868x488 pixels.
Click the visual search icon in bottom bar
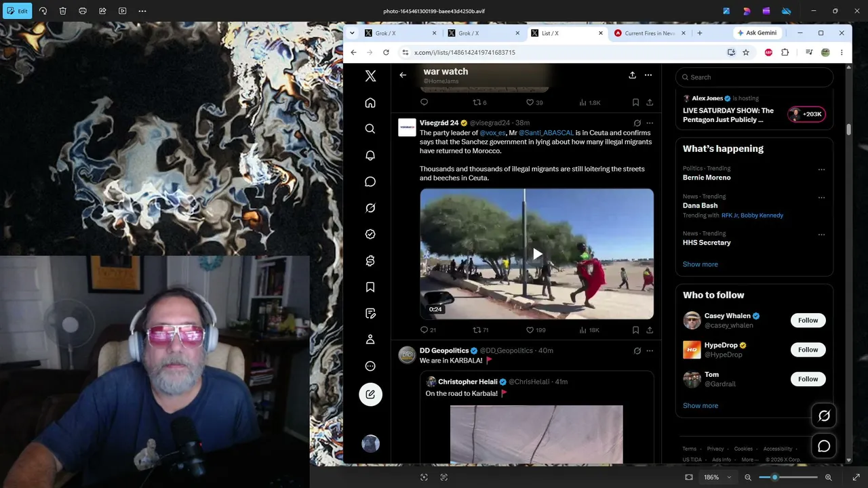pos(424,477)
